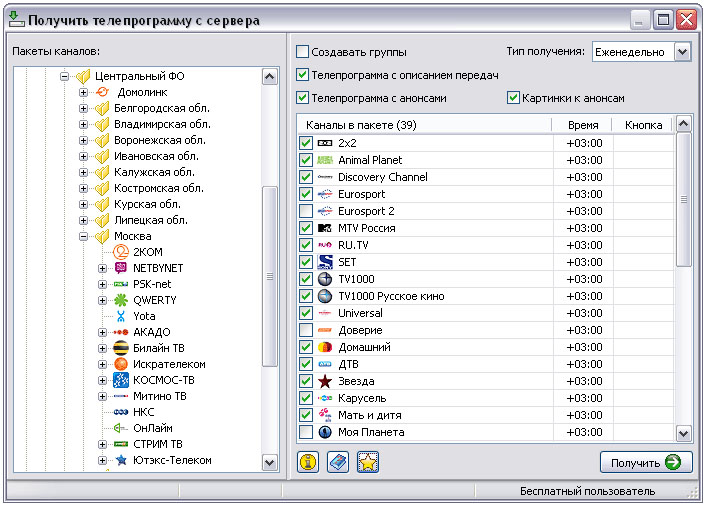Toggle Телепрограмма с анонсами checkbox
Screen dimensions: 705x505
tap(302, 98)
